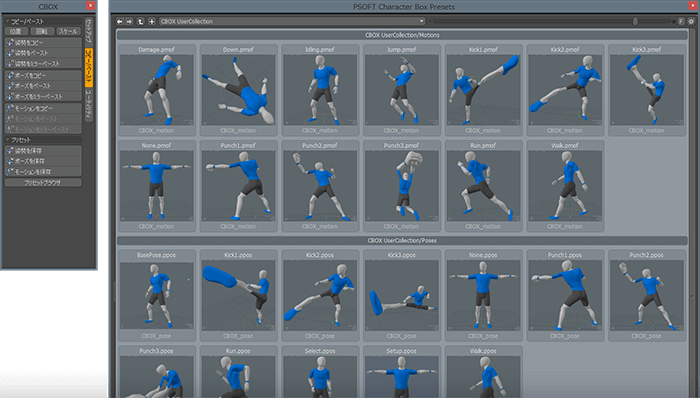This screenshot has width=700, height=398.
Task: Click 姿勢をコピー (copy posture)
Action: click(x=43, y=42)
